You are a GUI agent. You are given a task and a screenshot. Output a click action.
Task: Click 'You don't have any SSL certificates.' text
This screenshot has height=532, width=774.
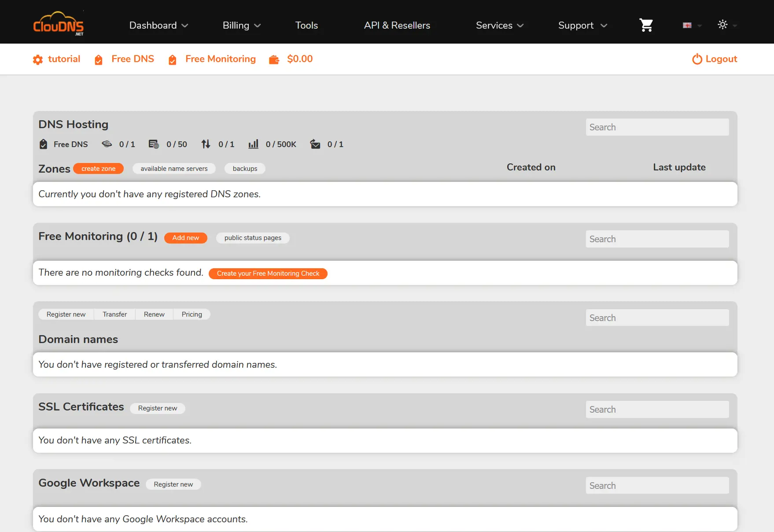[115, 440]
